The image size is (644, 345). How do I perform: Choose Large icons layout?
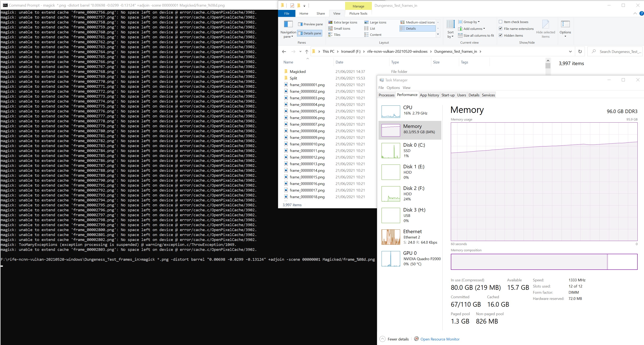click(375, 22)
